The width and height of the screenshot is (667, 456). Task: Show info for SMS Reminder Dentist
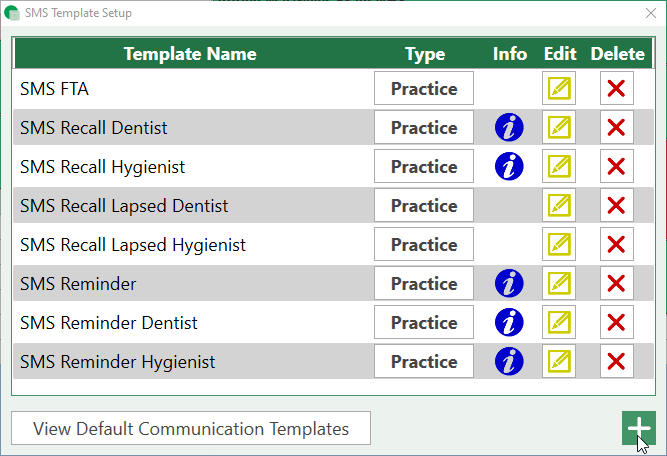pyautogui.click(x=509, y=322)
